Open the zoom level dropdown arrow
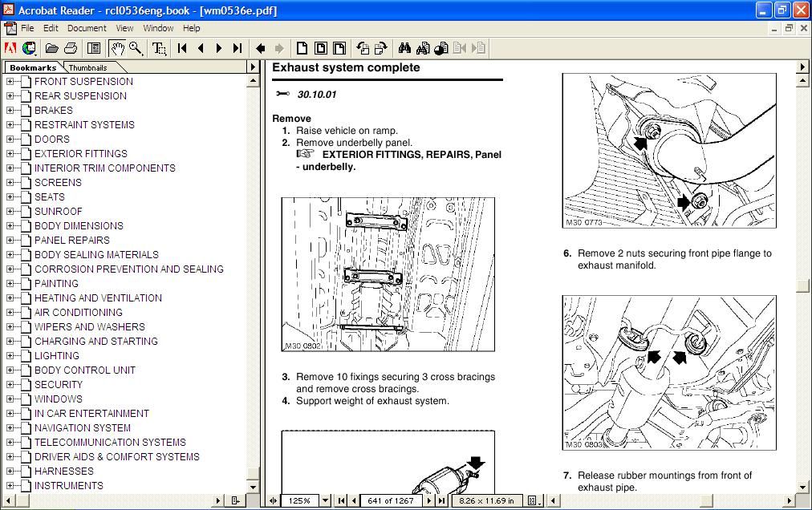812x510 pixels. (x=325, y=500)
